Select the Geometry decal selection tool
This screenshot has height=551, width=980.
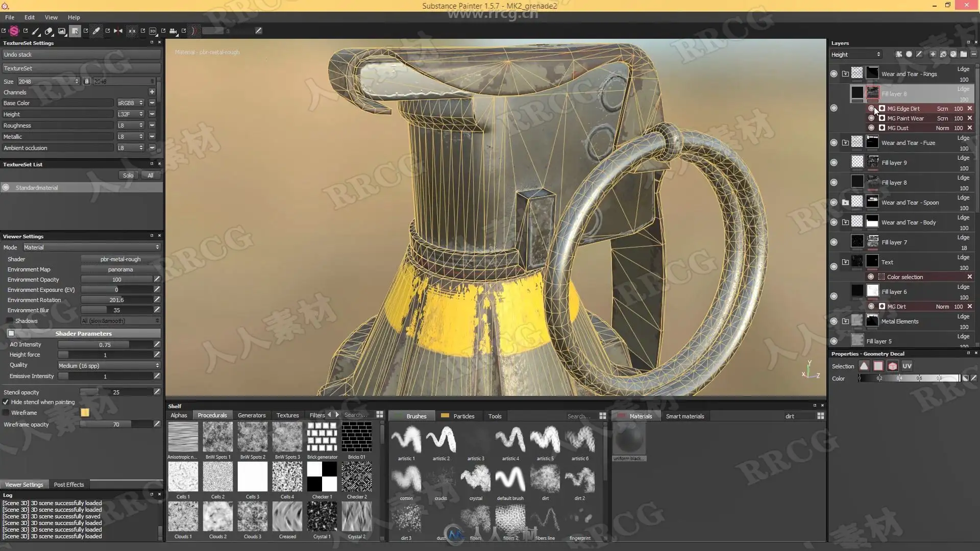click(75, 31)
